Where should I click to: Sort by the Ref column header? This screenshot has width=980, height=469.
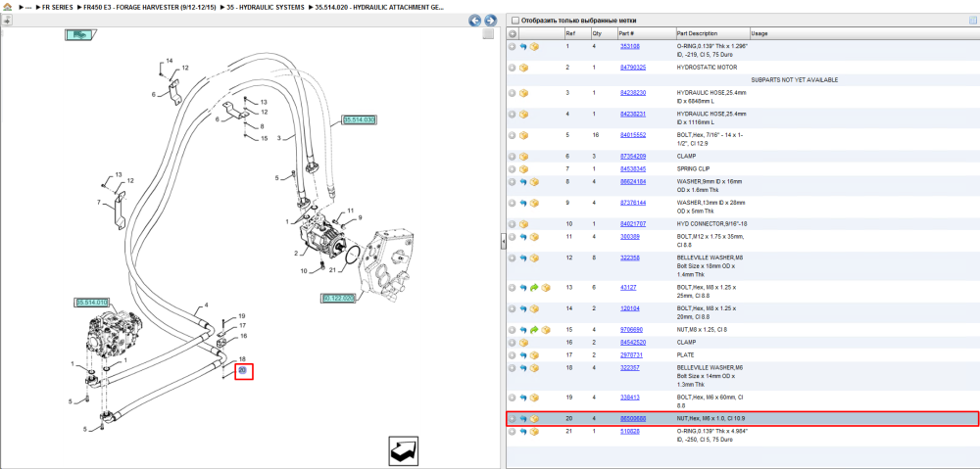click(570, 33)
